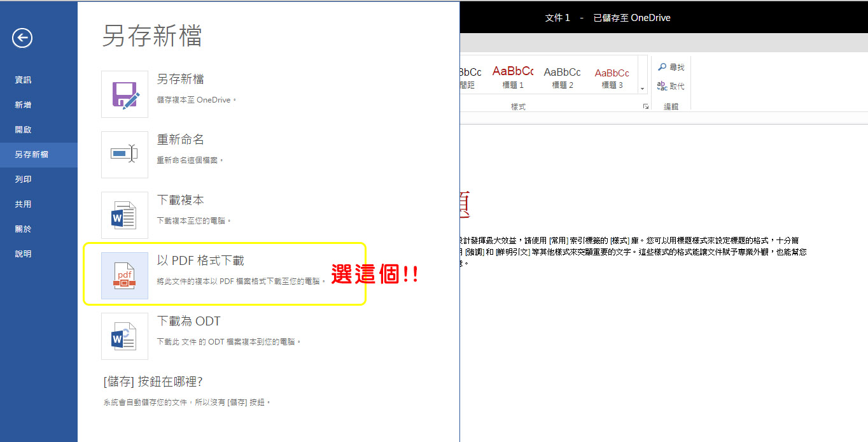The width and height of the screenshot is (868, 442).
Task: Open the 樣式 group dialog launcher
Action: tap(646, 107)
